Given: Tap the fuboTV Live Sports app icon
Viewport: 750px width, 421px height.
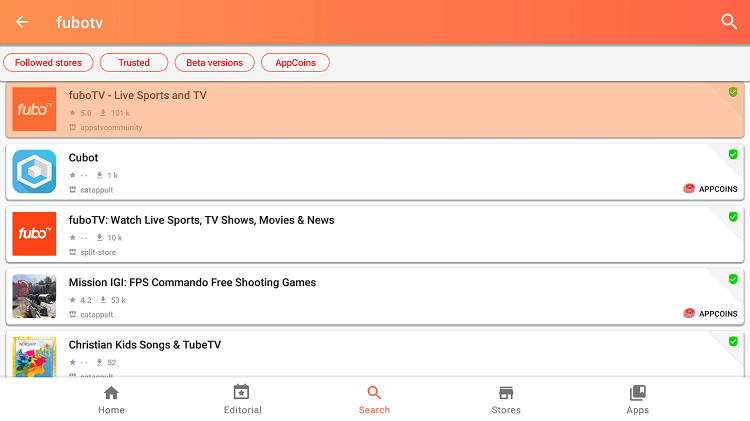Looking at the screenshot, I should coord(34,109).
